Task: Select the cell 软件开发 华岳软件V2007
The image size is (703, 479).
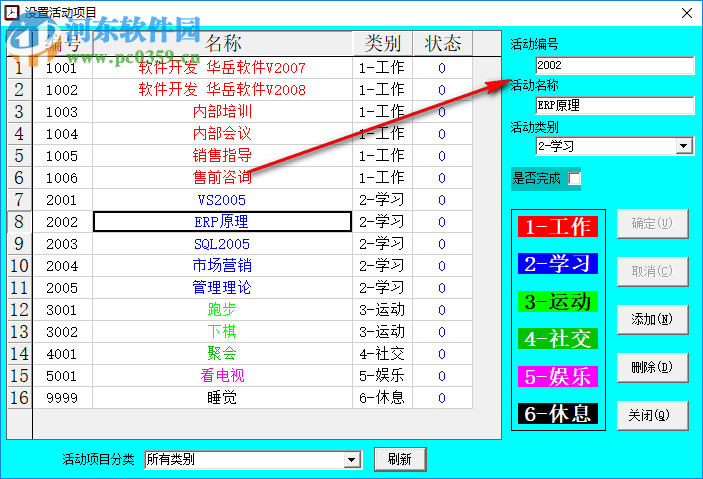Action: pyautogui.click(x=222, y=68)
